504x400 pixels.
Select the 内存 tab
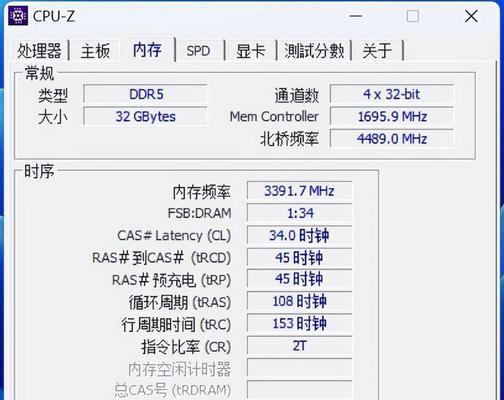click(147, 50)
